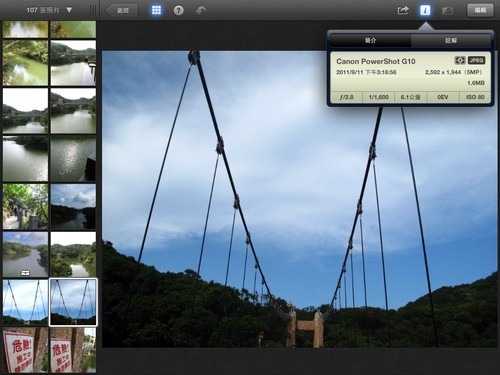This screenshot has width=500, height=375.
Task: Click the 0EV exposure value
Action: 443,97
